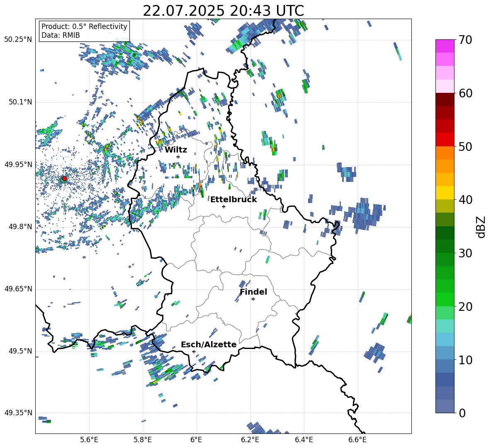Pick the pale pink swatch just above 60 dBZ

(x=445, y=86)
